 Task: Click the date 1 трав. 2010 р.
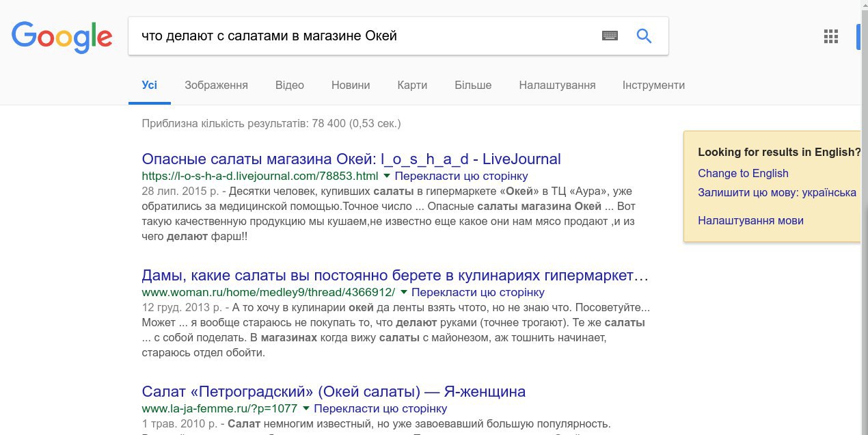[x=180, y=423]
